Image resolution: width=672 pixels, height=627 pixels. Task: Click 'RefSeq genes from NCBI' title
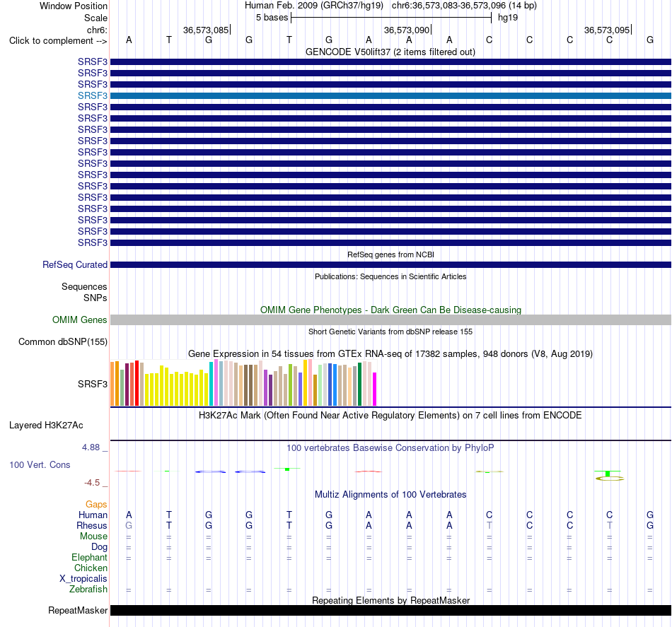coord(390,254)
